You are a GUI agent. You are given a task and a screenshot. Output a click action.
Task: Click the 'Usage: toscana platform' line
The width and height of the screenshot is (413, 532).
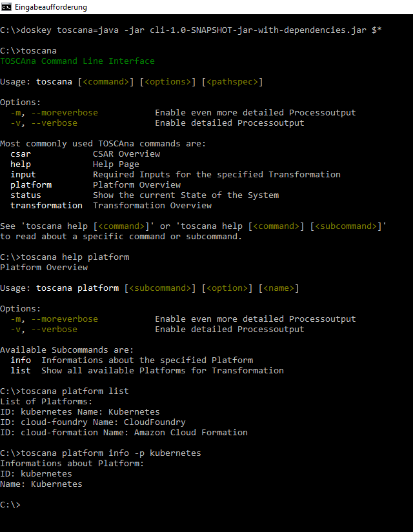point(150,288)
